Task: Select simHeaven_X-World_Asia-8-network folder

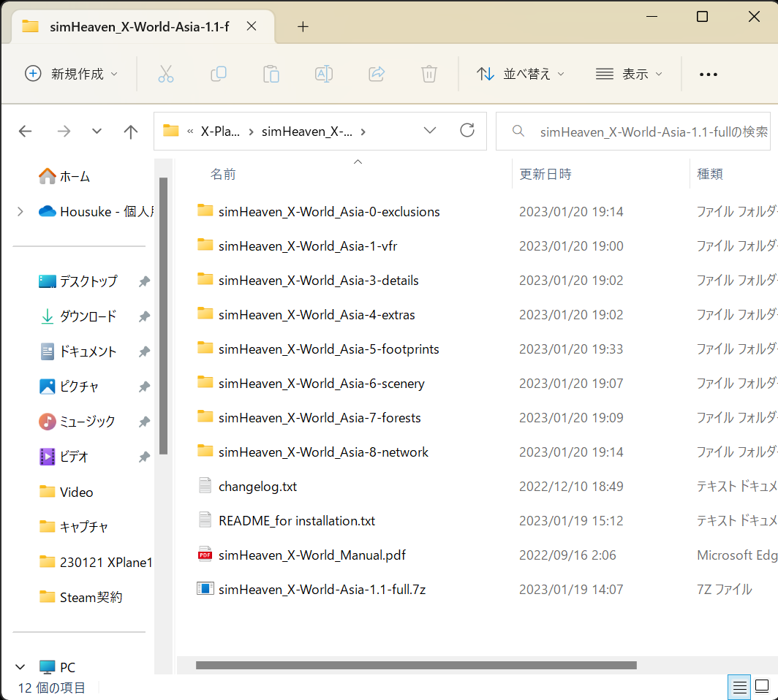Action: (323, 452)
